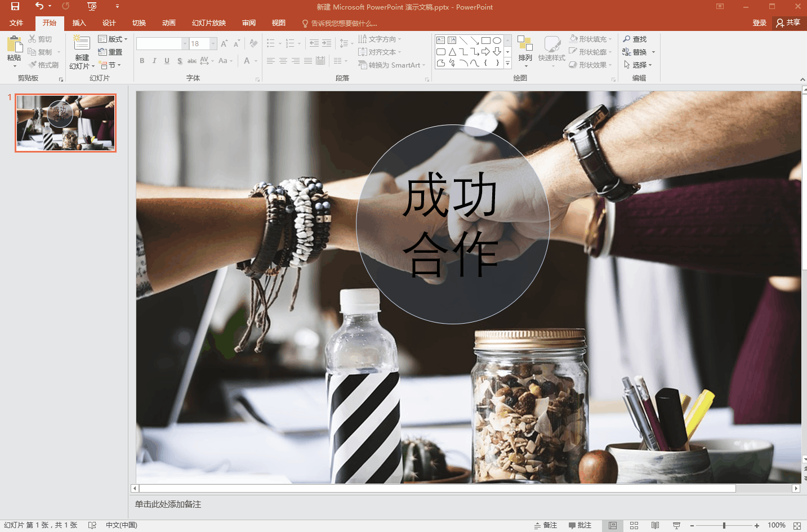Center align text
Screen dimensions: 807x532
point(283,61)
